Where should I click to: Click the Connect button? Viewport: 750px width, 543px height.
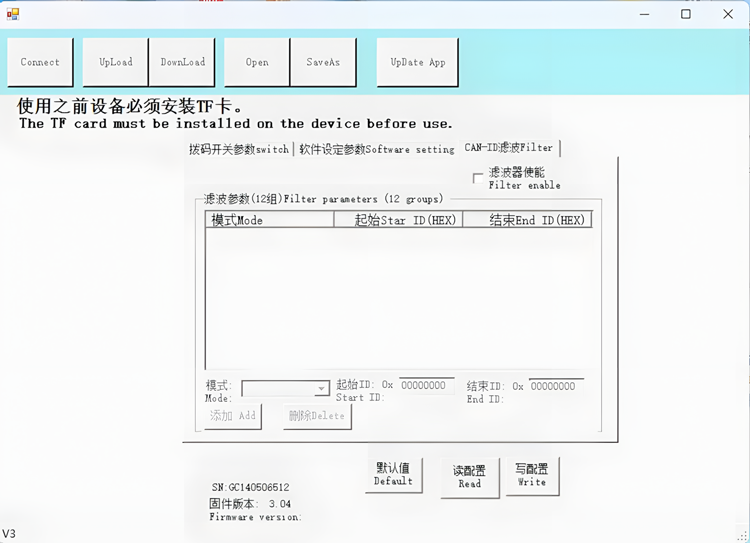click(40, 62)
